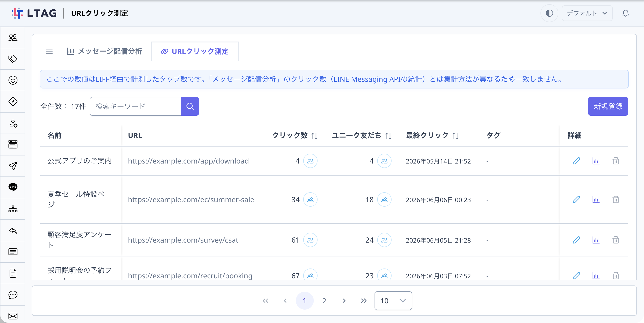Open the paper plane send icon
644x323 pixels.
tap(13, 166)
